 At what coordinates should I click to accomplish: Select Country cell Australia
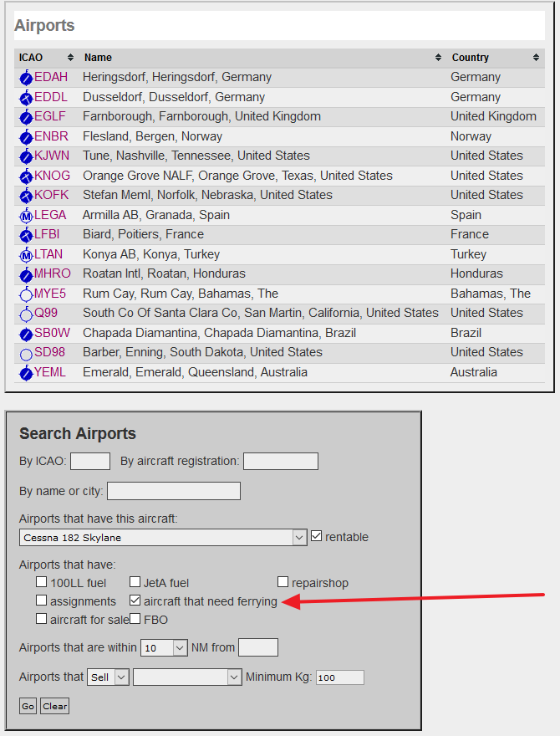click(474, 372)
